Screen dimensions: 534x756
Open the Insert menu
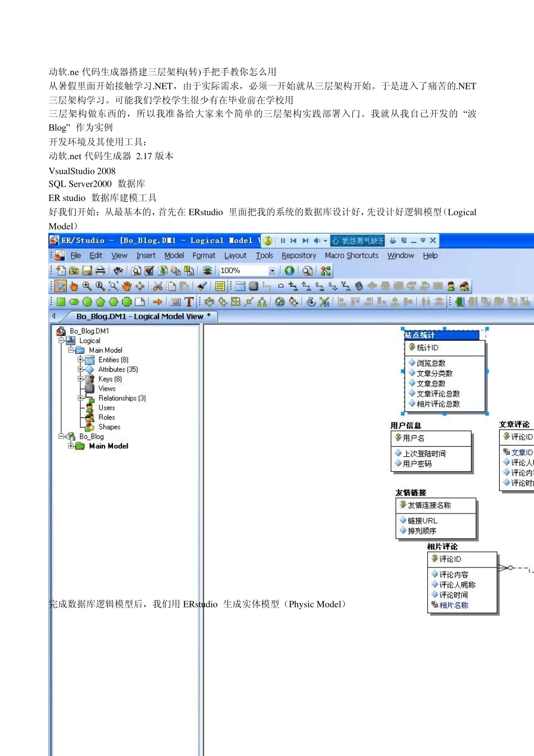[146, 255]
